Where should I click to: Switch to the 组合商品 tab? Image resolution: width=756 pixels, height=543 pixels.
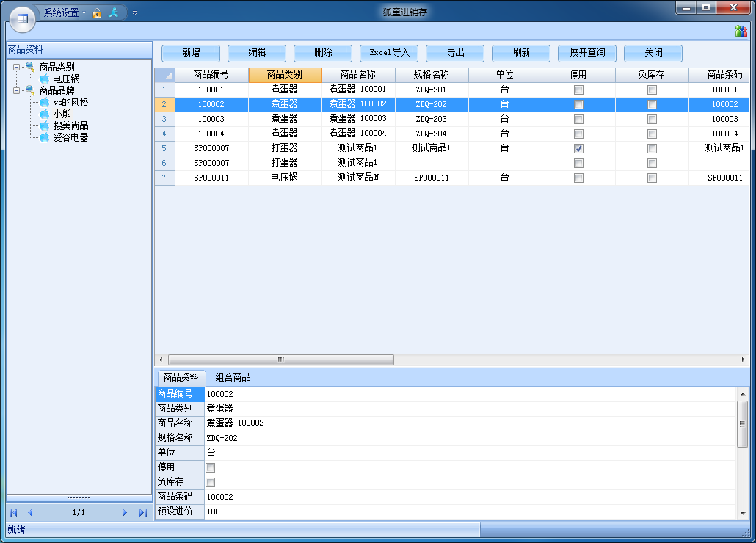(233, 377)
